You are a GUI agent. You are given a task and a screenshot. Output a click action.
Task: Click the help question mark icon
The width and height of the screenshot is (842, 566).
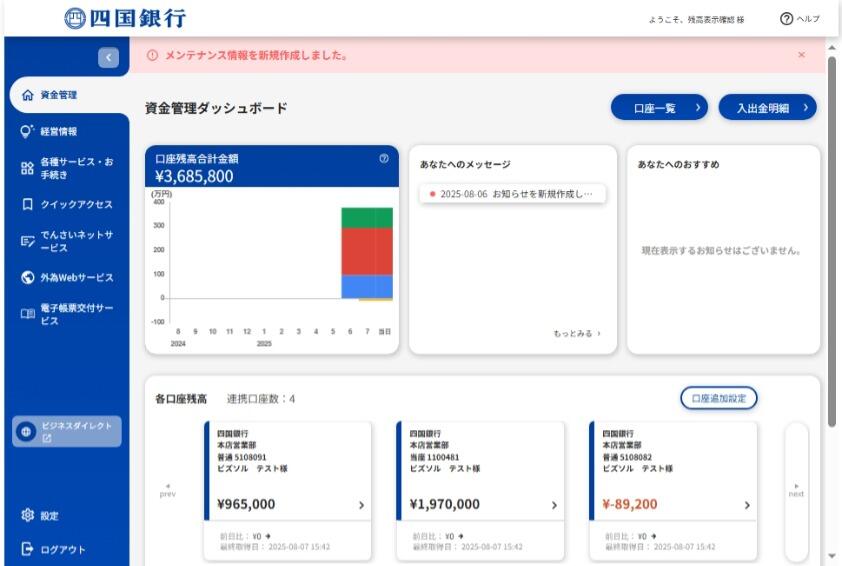click(x=786, y=19)
